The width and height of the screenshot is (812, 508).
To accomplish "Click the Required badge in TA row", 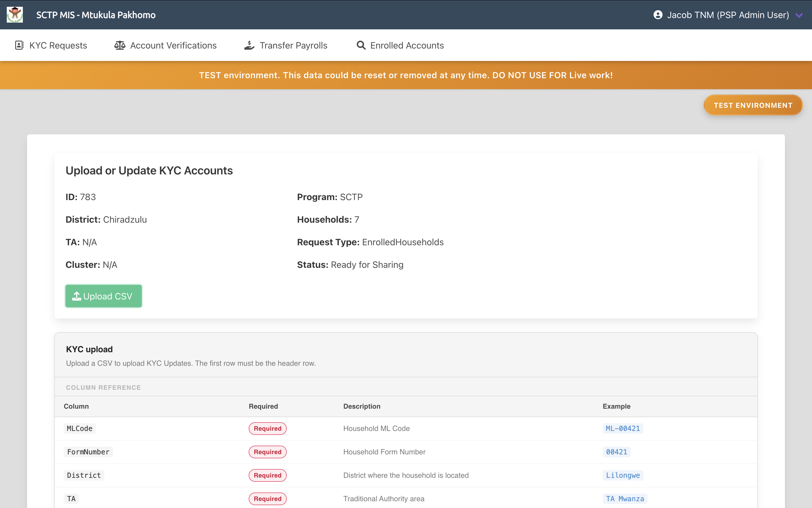I will pos(267,499).
